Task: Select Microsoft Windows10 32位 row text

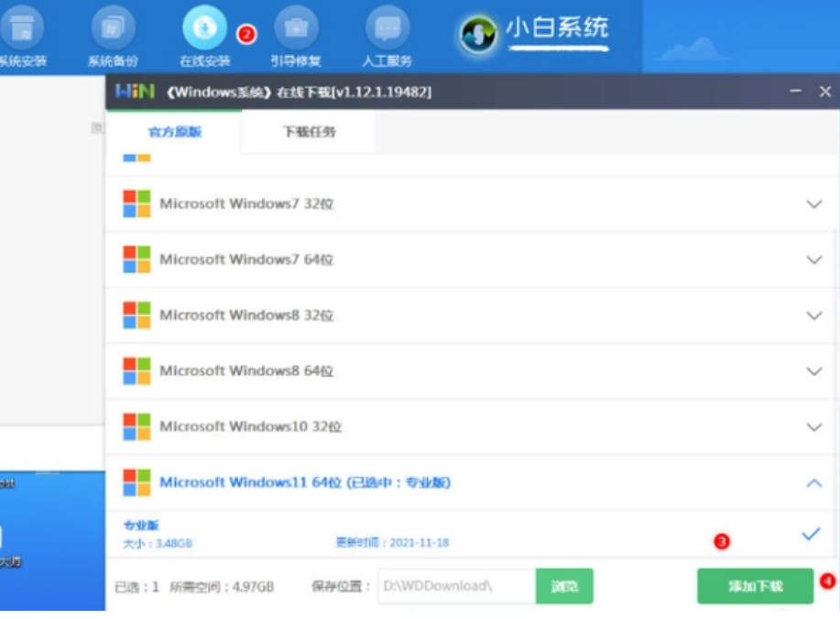Action: tap(251, 427)
